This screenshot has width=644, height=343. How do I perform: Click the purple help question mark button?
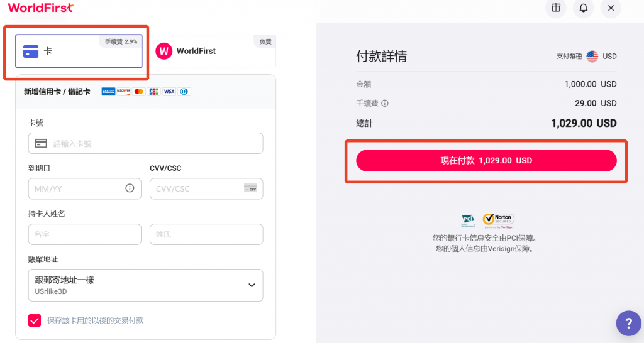click(628, 323)
